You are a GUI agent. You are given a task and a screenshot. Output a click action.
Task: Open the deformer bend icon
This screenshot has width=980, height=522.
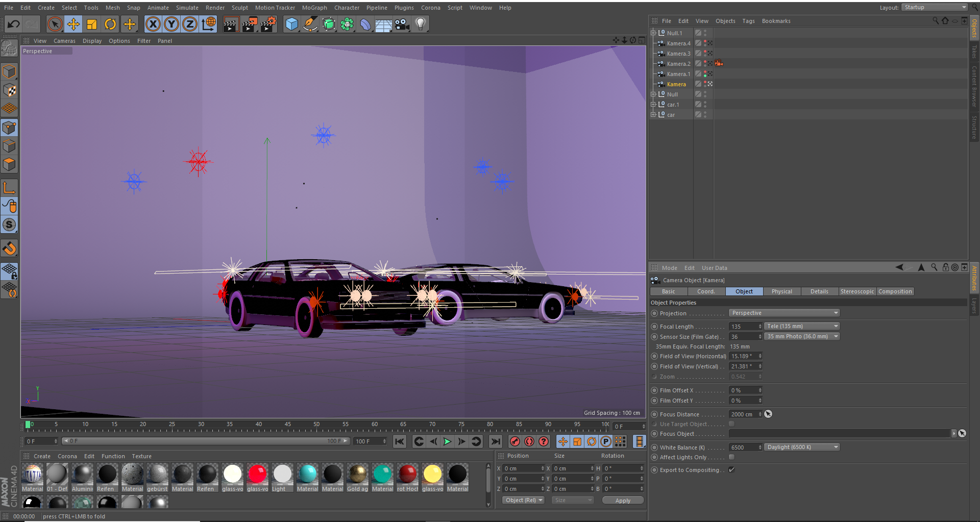tap(365, 24)
